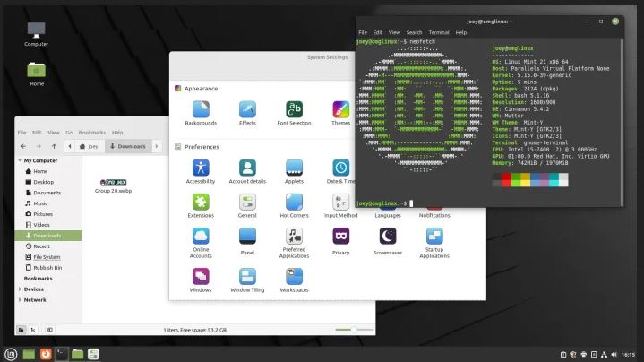The width and height of the screenshot is (644, 362).
Task: Click the joey path bar button
Action: pos(90,146)
